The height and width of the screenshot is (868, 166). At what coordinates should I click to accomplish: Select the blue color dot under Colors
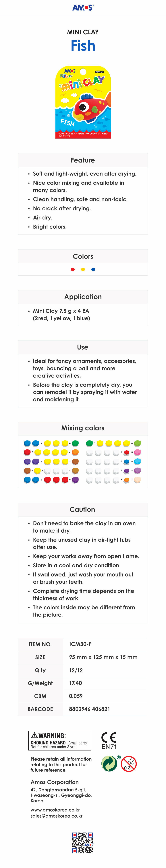[x=93, y=269]
